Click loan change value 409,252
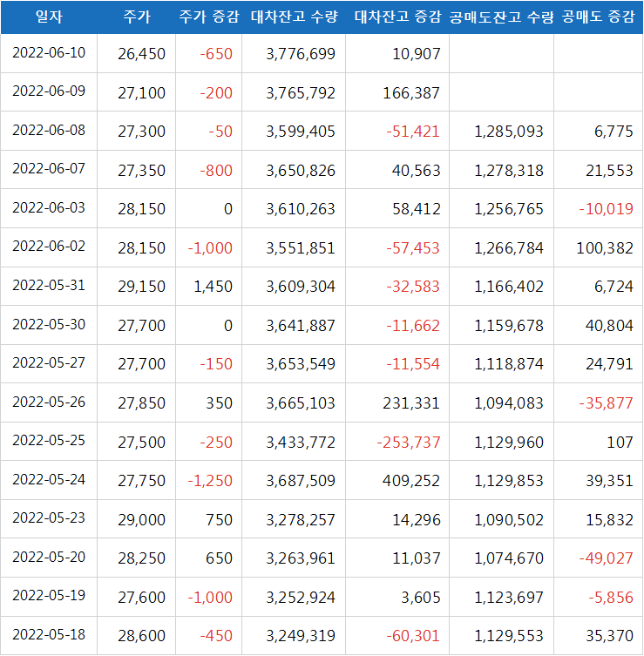This screenshot has height=656, width=644. (x=411, y=481)
